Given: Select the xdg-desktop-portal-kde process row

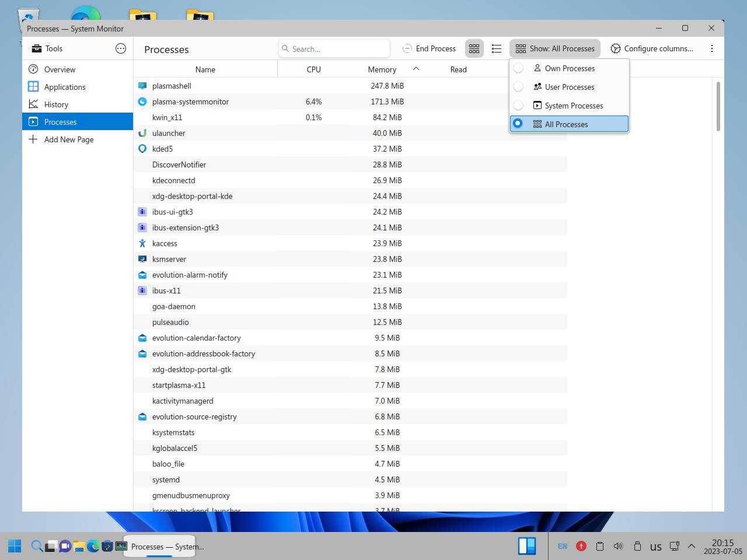Looking at the screenshot, I should 350,196.
